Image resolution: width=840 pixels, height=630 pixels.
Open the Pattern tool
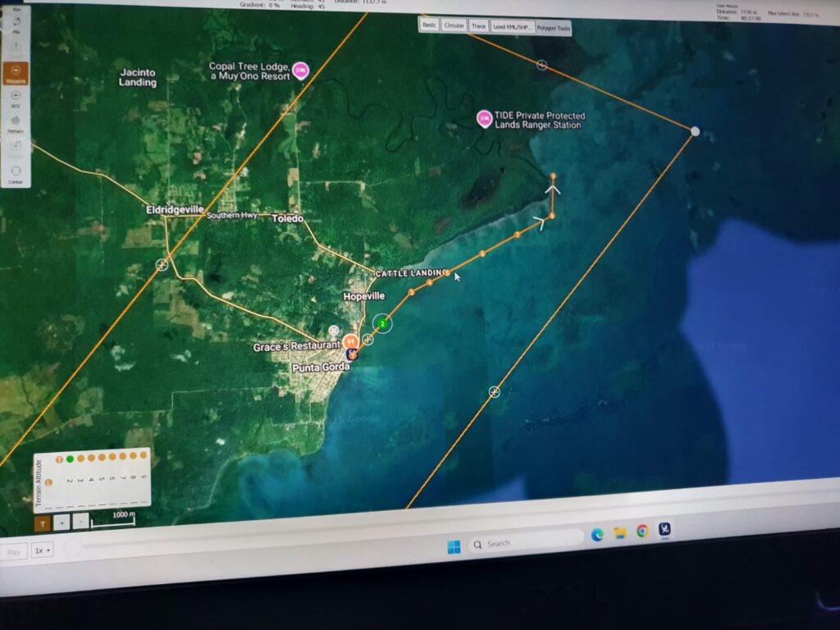point(16,123)
